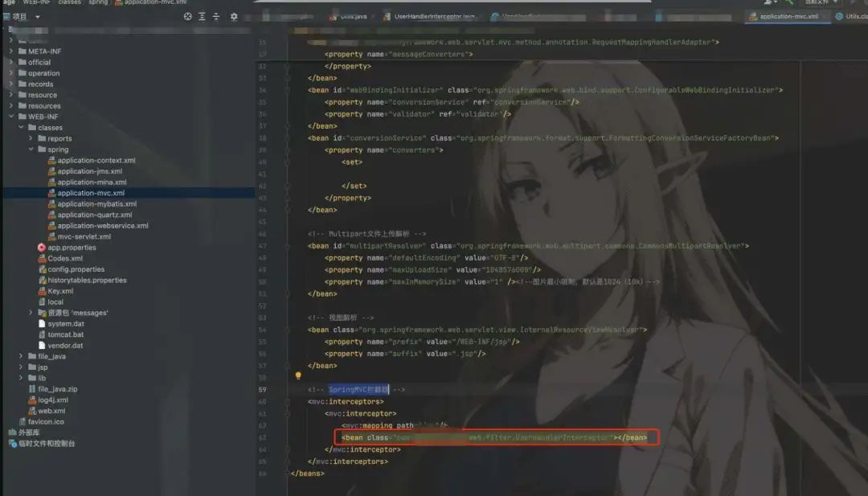The image size is (868, 496).
Task: Expand the reports folder
Action: click(31, 138)
